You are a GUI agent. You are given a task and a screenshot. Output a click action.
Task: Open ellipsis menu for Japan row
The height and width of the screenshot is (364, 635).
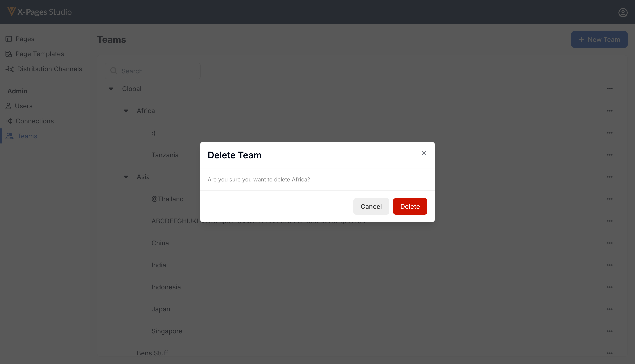point(610,309)
